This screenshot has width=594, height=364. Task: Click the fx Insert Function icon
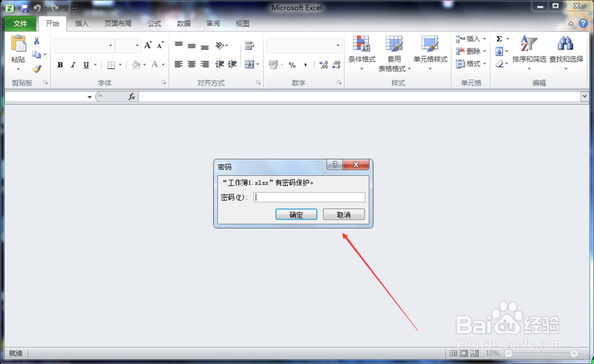click(x=131, y=97)
